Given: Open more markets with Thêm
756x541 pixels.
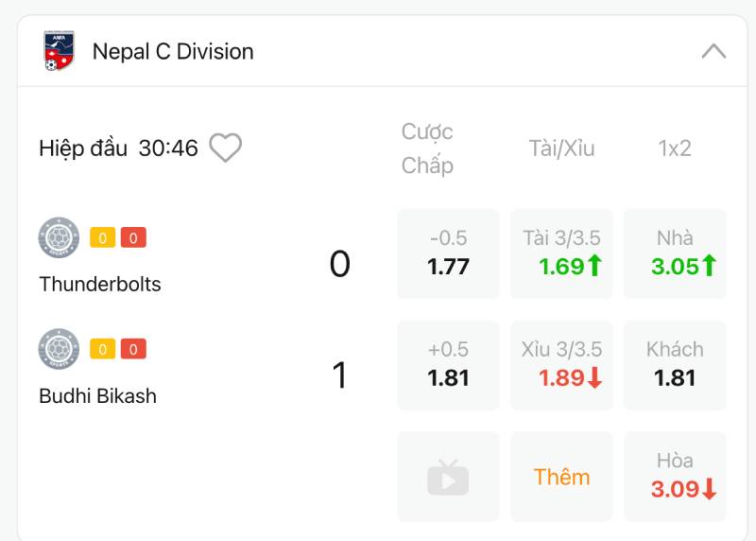Looking at the screenshot, I should click(561, 477).
